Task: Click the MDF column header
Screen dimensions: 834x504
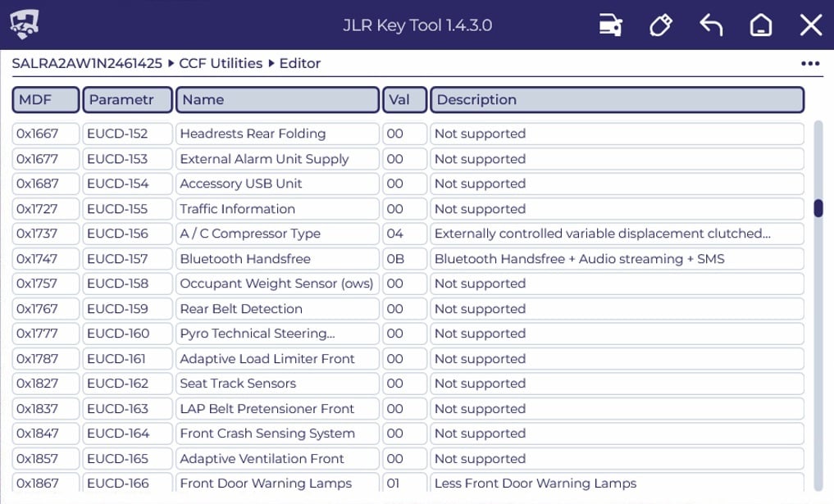Action: click(x=45, y=99)
